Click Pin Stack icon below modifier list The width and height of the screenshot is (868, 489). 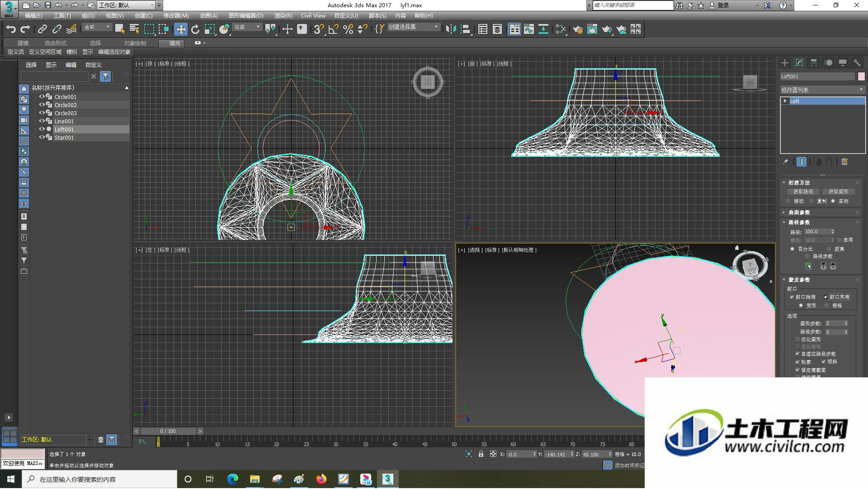pos(785,162)
